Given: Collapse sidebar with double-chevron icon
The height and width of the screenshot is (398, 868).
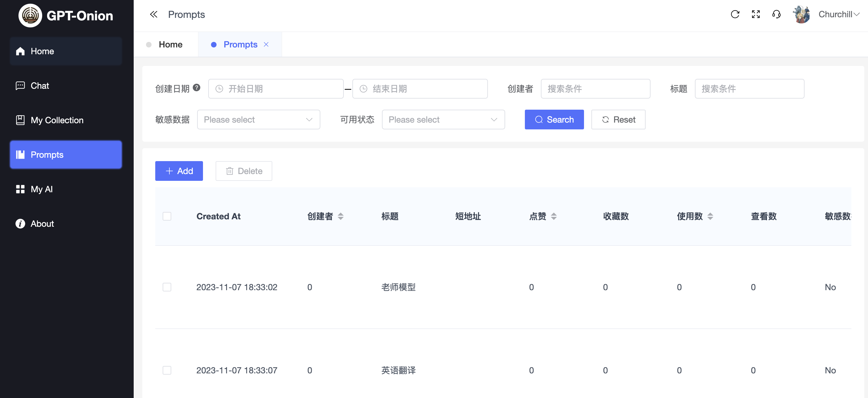Looking at the screenshot, I should point(154,14).
